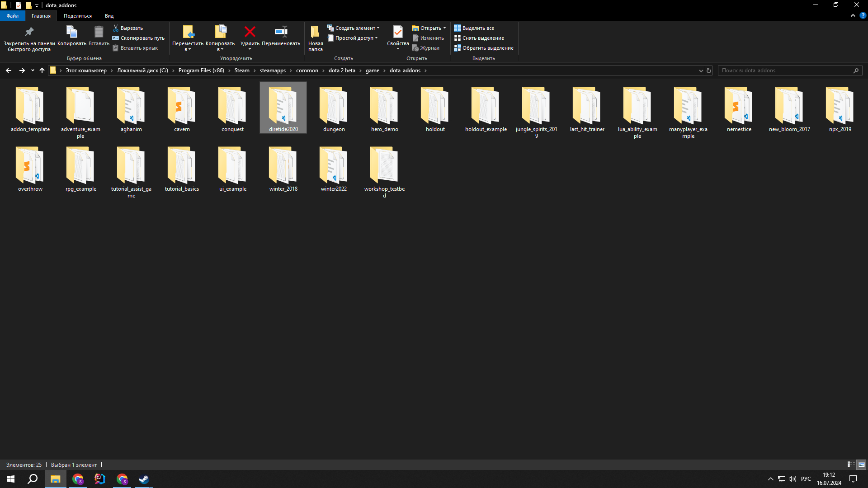Select the workshop_testbed folder

384,172
